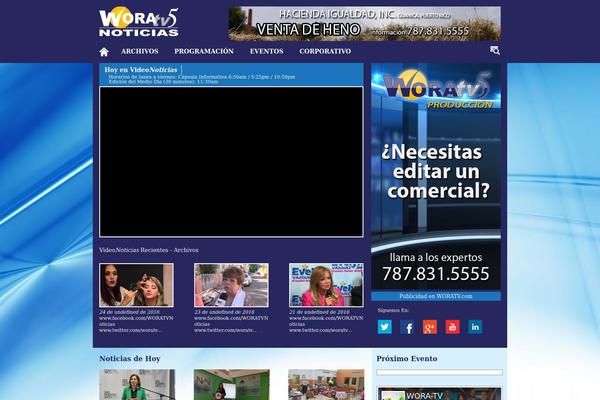Open WORA TV Twitter page icon
Viewport: 600px width, 400px height.
[x=385, y=327]
